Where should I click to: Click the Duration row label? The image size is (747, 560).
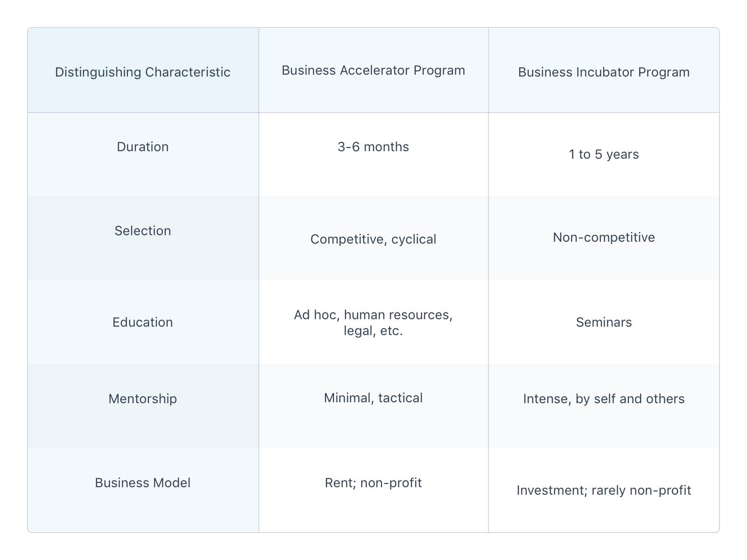tap(142, 147)
